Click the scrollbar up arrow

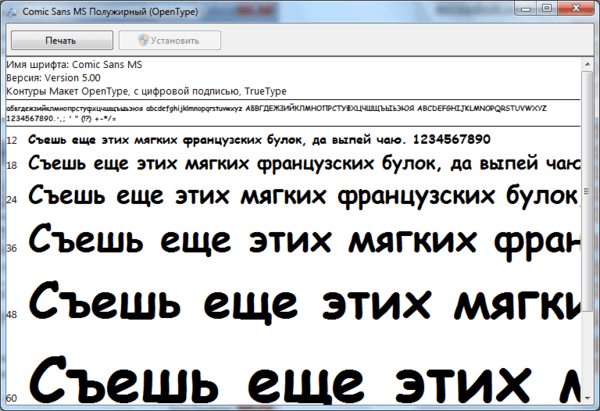point(587,64)
